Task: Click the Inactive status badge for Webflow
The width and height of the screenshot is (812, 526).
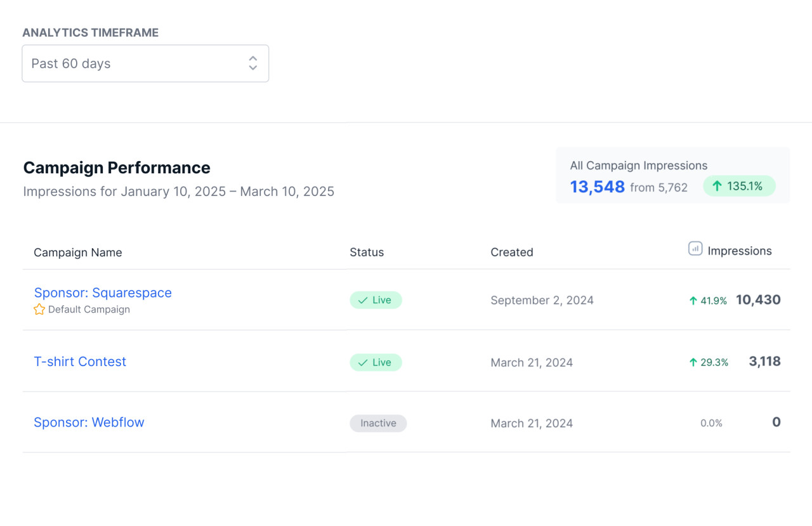Action: (x=378, y=423)
